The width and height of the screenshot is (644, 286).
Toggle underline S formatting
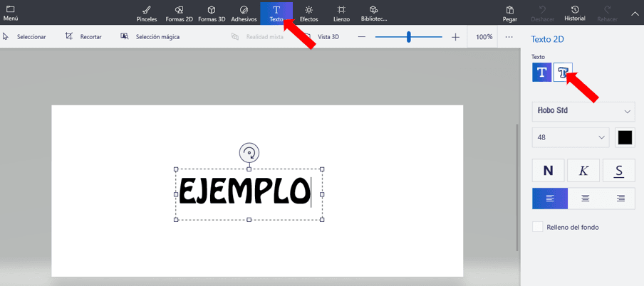pos(619,170)
